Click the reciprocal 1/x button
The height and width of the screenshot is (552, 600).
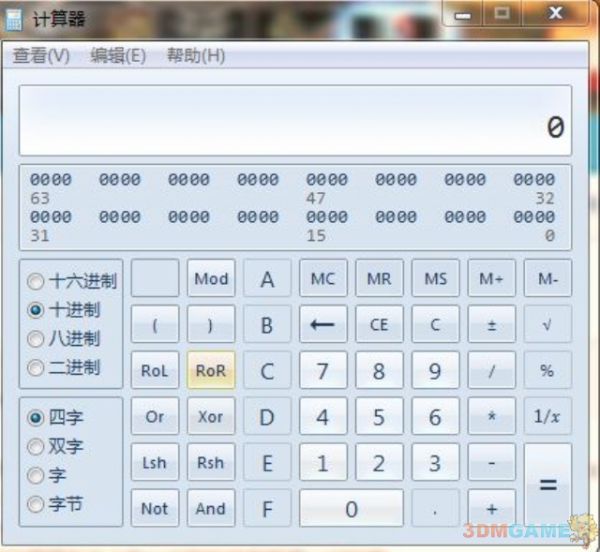(547, 416)
